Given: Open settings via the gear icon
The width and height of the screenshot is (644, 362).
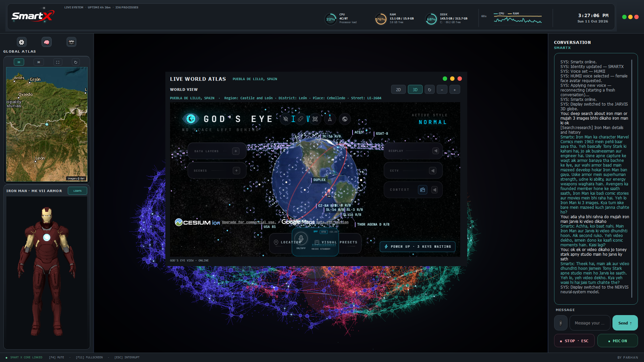Looking at the screenshot, I should click(21, 42).
